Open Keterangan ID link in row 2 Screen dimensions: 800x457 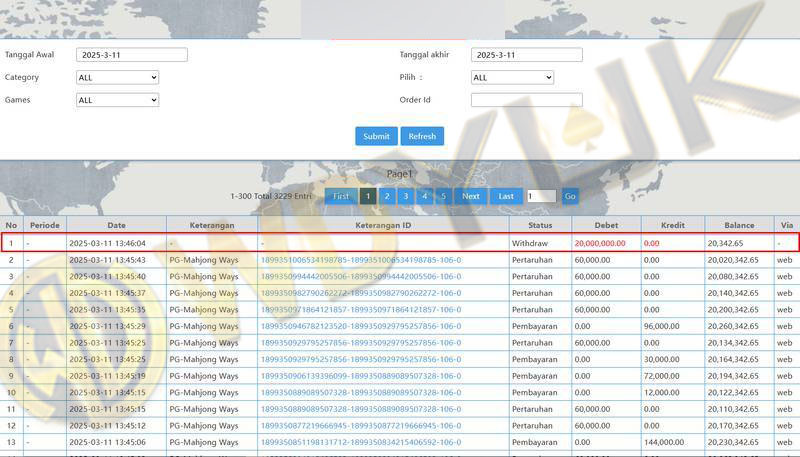point(361,260)
